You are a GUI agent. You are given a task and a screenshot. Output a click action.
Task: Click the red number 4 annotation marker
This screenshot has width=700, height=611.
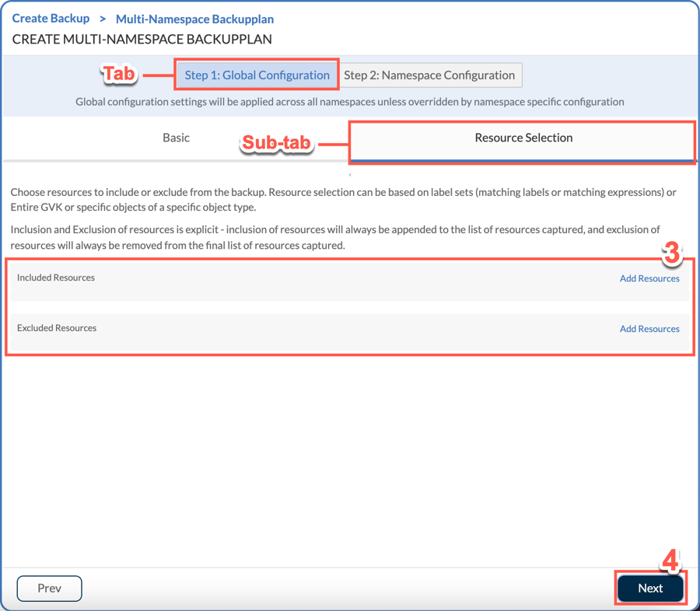[670, 560]
